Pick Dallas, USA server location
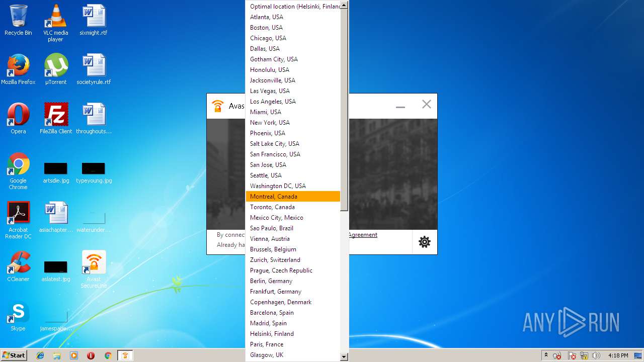644x362 pixels. (293, 49)
